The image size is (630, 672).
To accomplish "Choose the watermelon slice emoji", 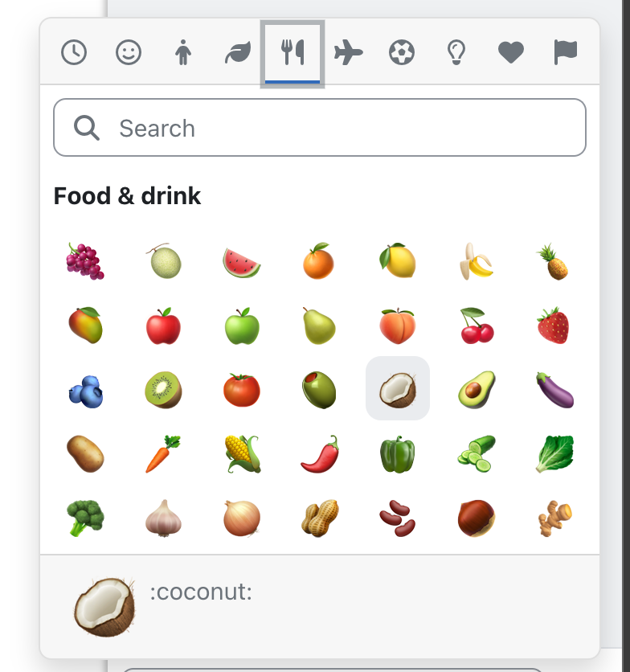I will pyautogui.click(x=241, y=262).
